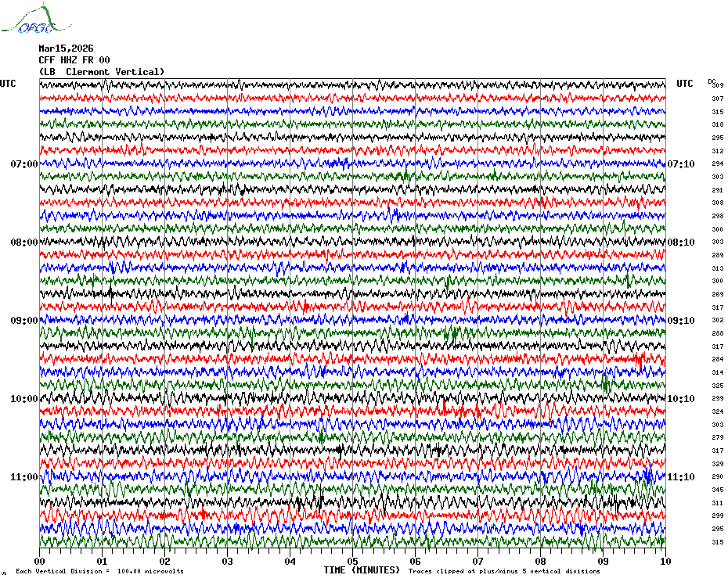Image resolution: width=728 pixels, height=582 pixels.
Task: Click the OPGC logo
Action: 36,19
